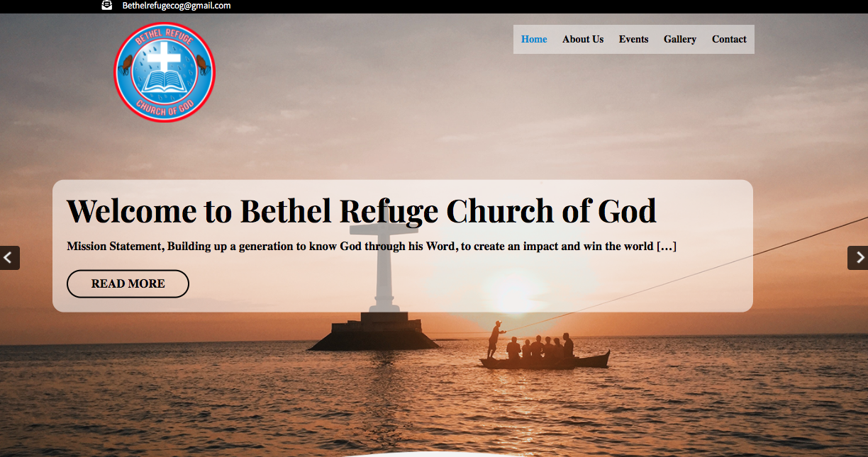This screenshot has height=457, width=868.
Task: View the Gallery page
Action: (680, 40)
